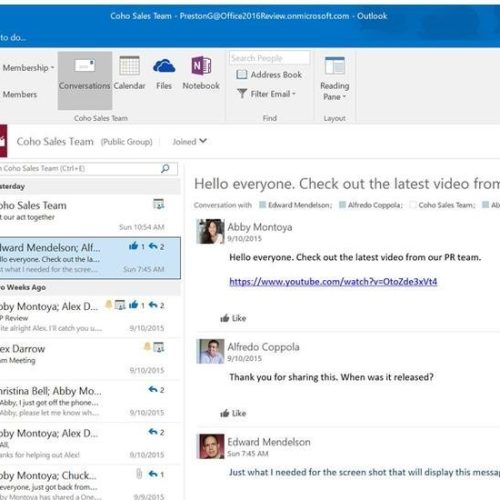This screenshot has width=500, height=500.
Task: Click the bell reminder icon on Alex Darrow message
Action: point(147,347)
